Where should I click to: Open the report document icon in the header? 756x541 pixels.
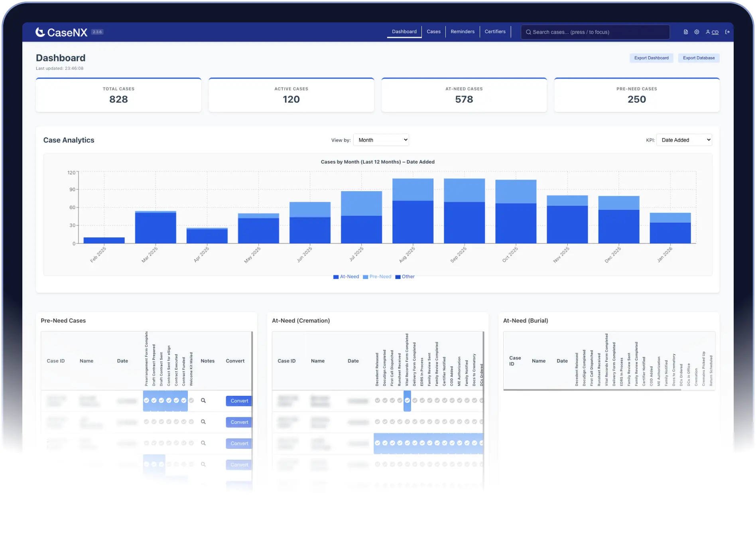coord(686,32)
